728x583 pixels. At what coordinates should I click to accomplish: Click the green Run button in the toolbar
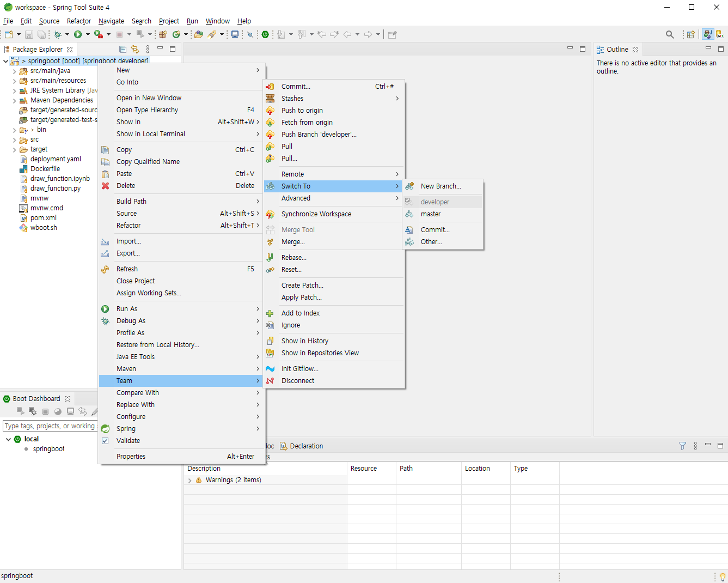pyautogui.click(x=78, y=34)
